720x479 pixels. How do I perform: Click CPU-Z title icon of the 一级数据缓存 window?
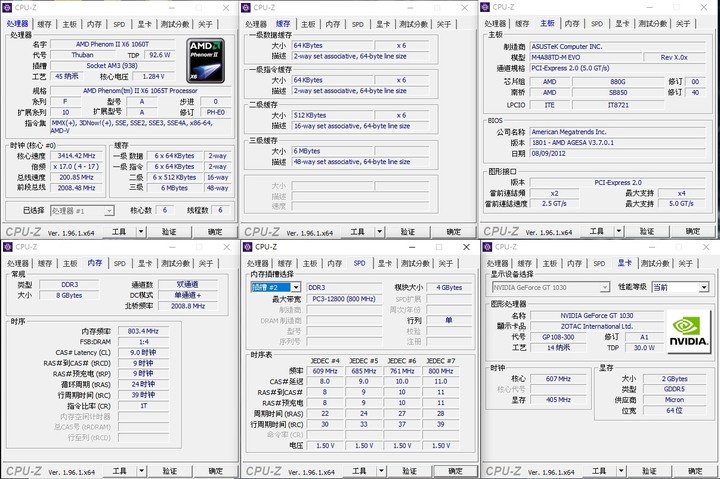pos(246,7)
